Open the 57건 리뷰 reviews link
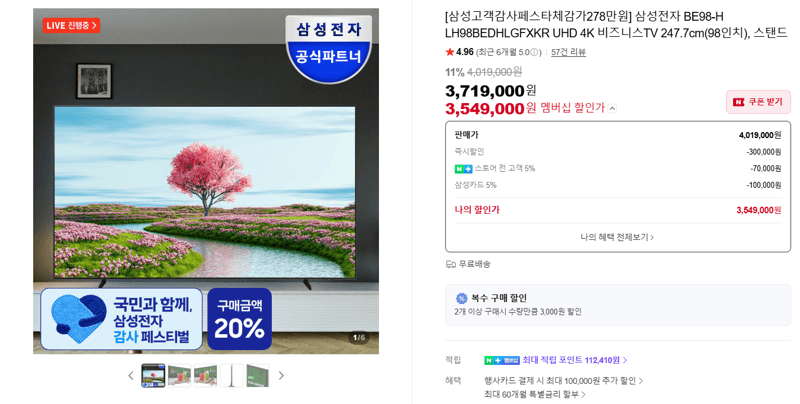Screen dimensions: 800x404 pos(568,52)
